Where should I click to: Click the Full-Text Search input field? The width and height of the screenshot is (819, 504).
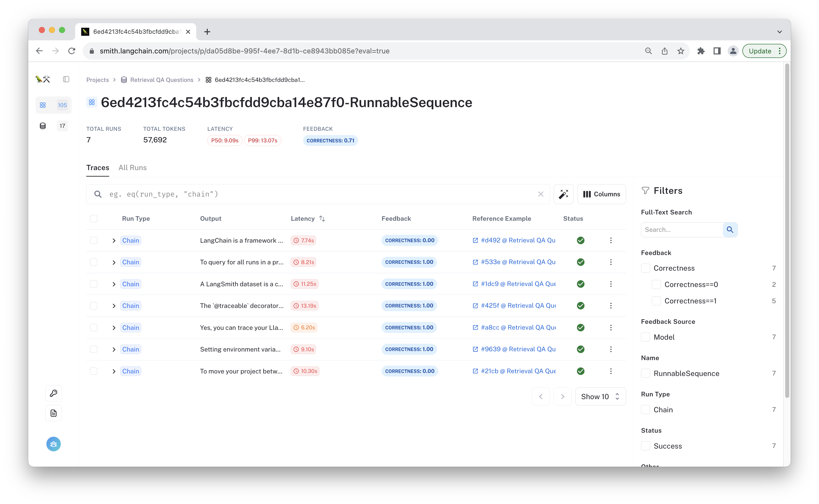pos(682,230)
